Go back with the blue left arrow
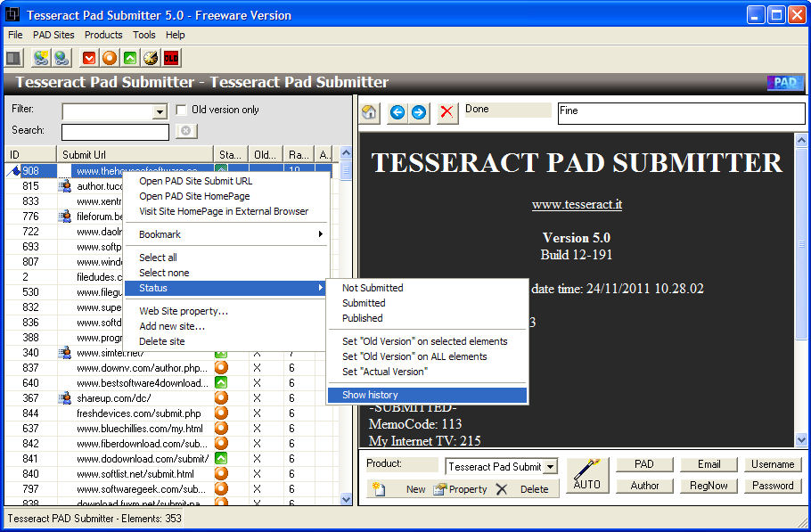 (x=397, y=112)
